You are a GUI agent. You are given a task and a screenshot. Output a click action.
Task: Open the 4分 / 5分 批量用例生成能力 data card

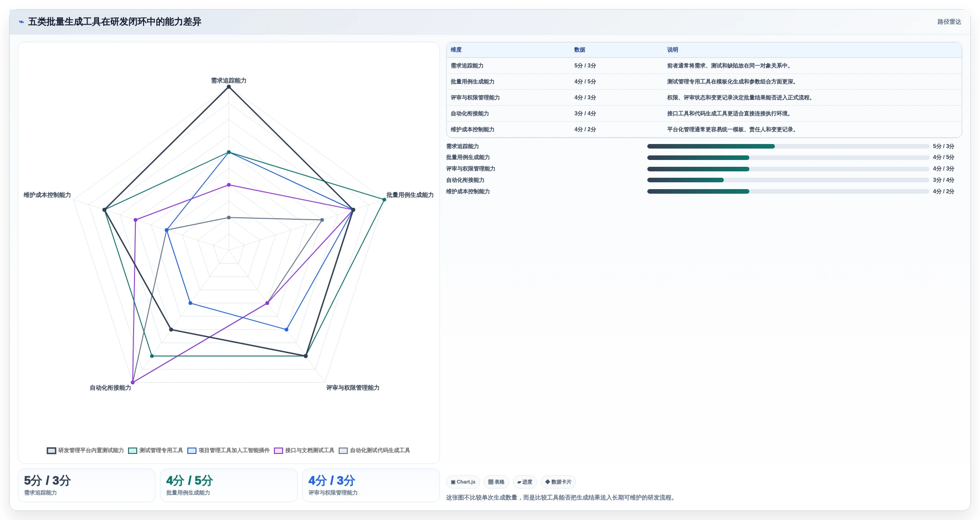pyautogui.click(x=229, y=485)
